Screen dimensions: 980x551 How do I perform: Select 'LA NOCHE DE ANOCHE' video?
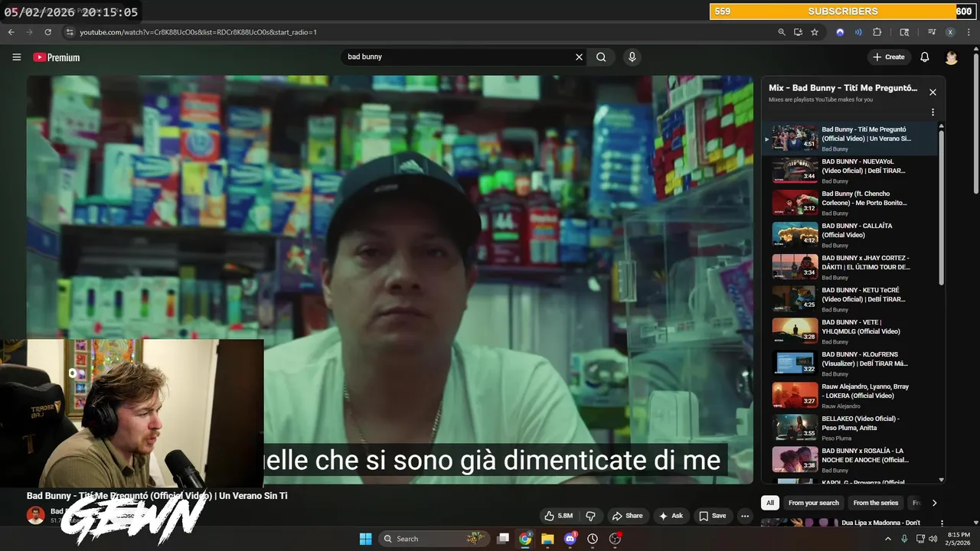tap(849, 460)
